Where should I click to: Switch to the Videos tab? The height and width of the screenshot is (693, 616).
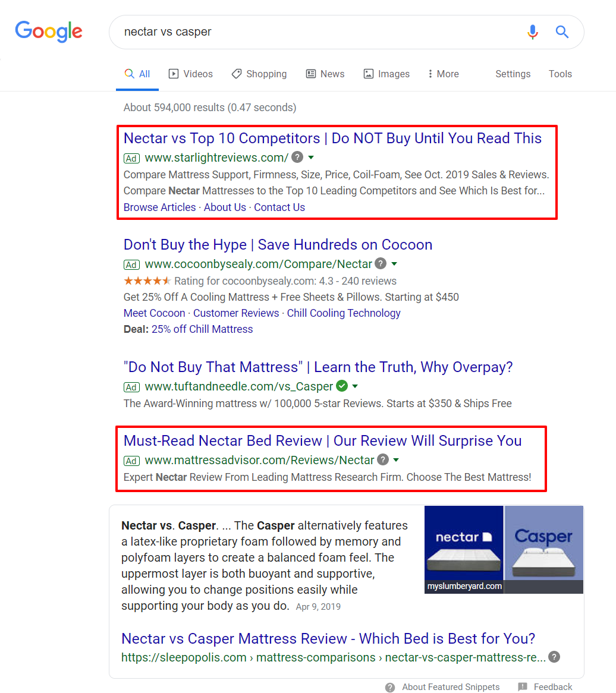click(191, 74)
